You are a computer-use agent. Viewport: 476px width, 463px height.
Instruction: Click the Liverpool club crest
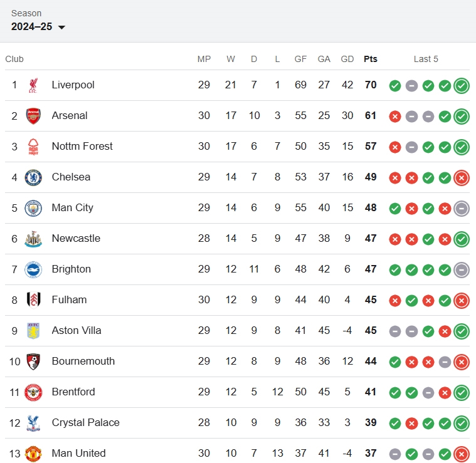[33, 85]
